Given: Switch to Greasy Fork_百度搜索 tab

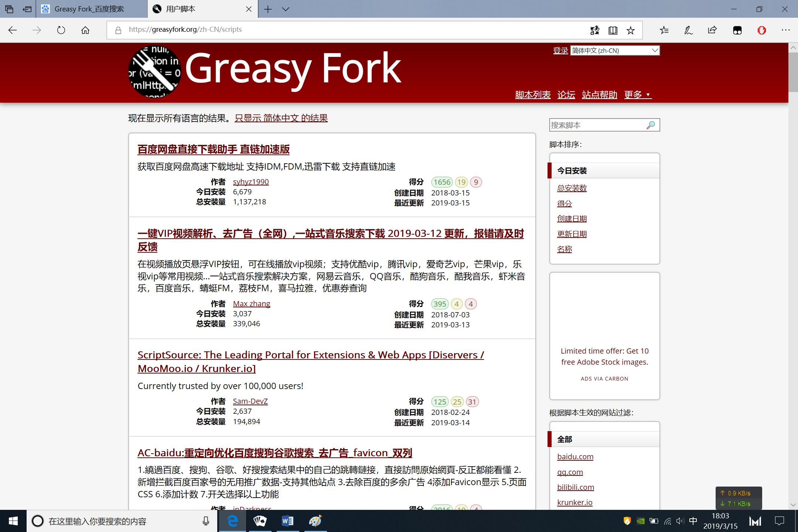Looking at the screenshot, I should [x=89, y=9].
